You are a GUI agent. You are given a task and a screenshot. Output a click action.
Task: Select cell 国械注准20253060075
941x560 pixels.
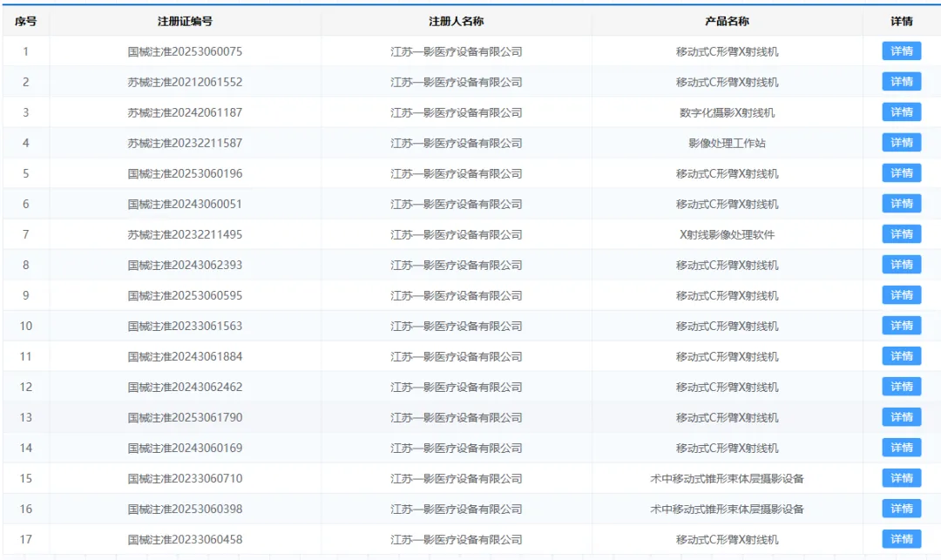coord(185,51)
